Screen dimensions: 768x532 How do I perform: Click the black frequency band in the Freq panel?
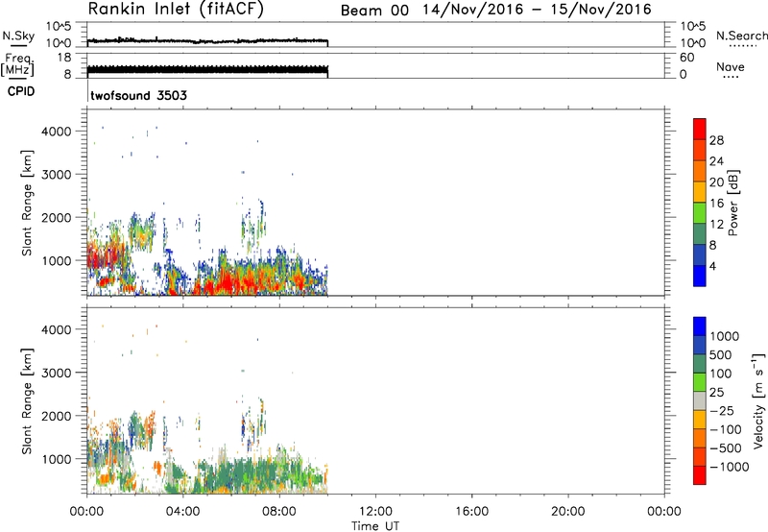pos(207,70)
